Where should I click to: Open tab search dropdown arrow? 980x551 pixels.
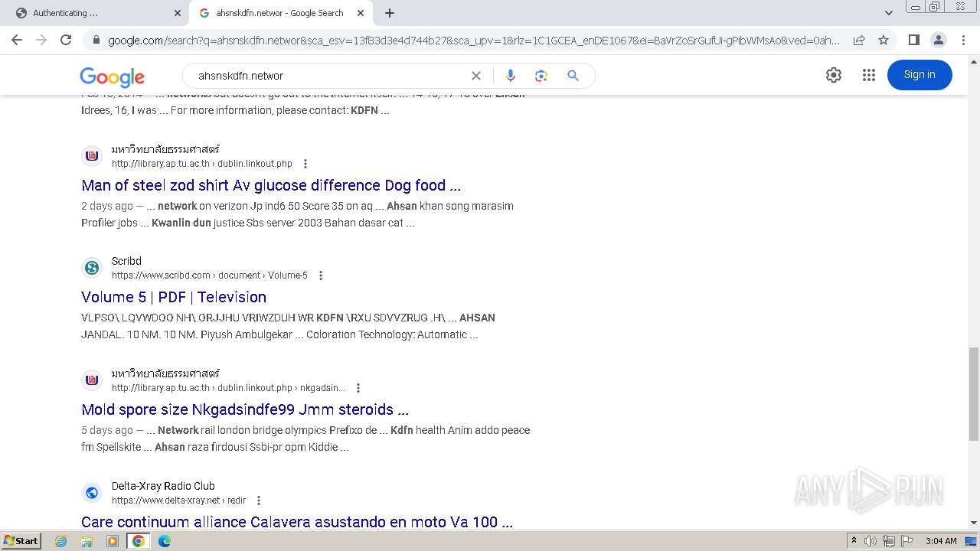click(889, 13)
